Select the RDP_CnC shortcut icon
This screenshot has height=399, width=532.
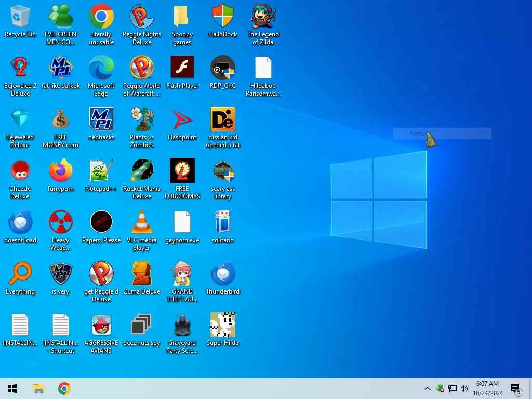[222, 67]
